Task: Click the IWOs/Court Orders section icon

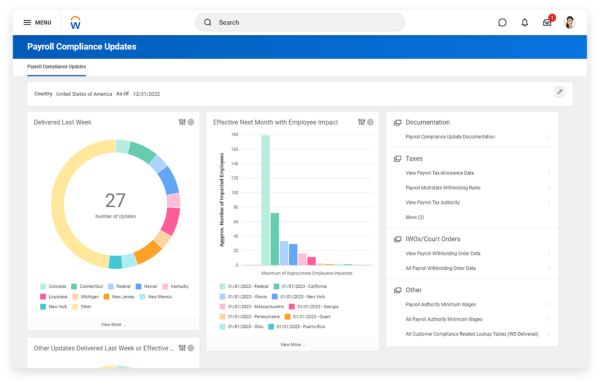Action: pos(398,239)
